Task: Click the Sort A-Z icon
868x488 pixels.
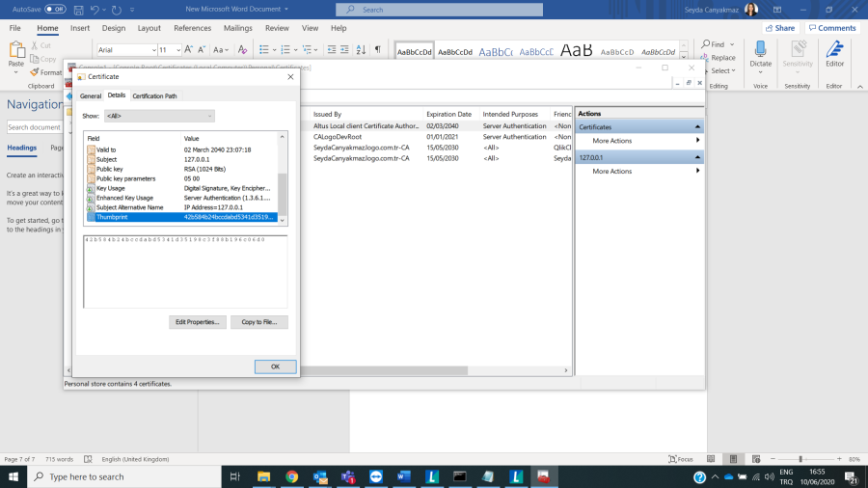Action: click(x=361, y=50)
